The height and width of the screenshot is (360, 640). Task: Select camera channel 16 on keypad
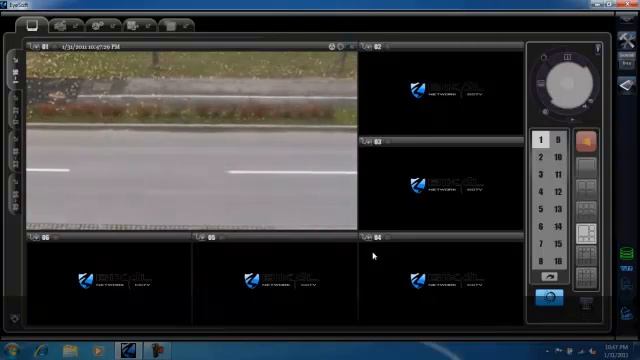(x=558, y=261)
